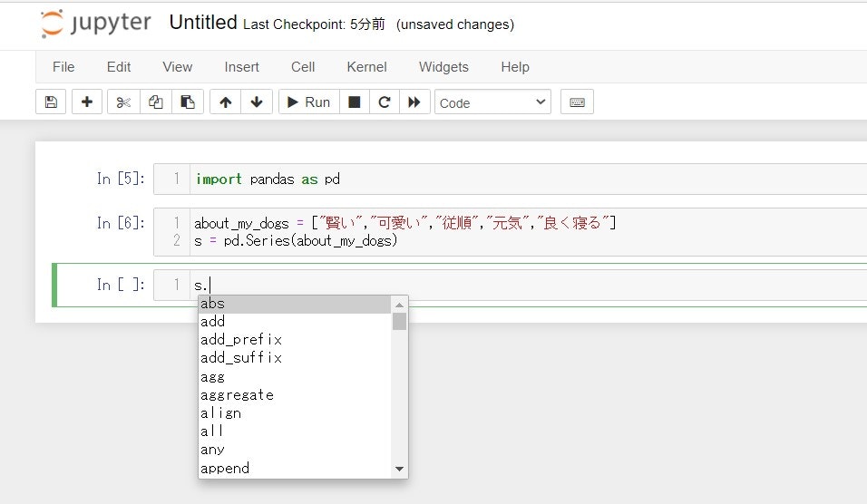The image size is (867, 504).
Task: Restart and run all with the fast-forward icon
Action: tap(414, 102)
